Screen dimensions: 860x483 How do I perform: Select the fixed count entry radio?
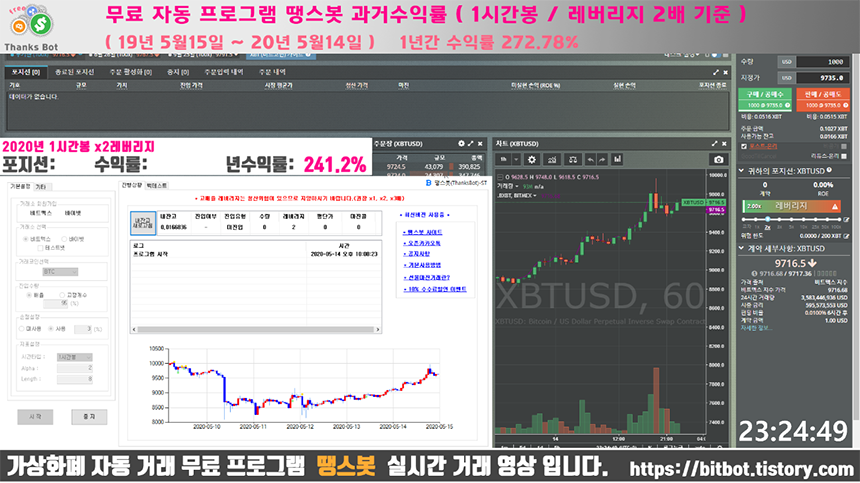tap(62, 295)
